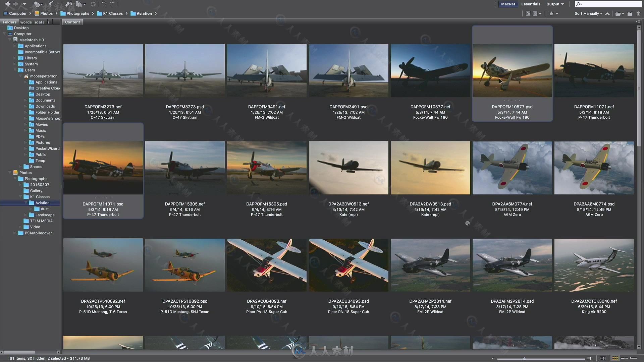Select thumbnail DAPFOFM3273.nef
Viewport: 644px width, 362px height.
[x=103, y=71]
